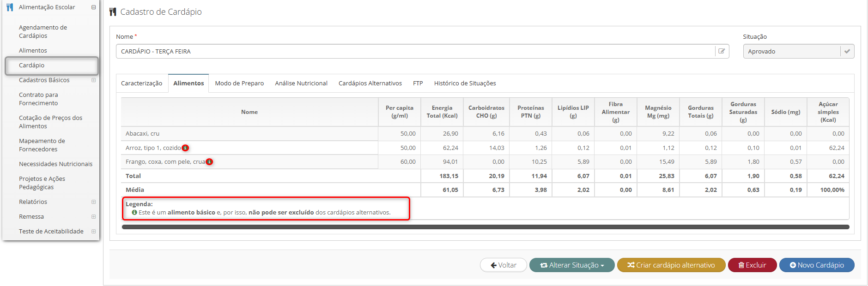Collapse the Alimentação Escolar menu
This screenshot has height=286, width=868.
pyautogui.click(x=93, y=7)
